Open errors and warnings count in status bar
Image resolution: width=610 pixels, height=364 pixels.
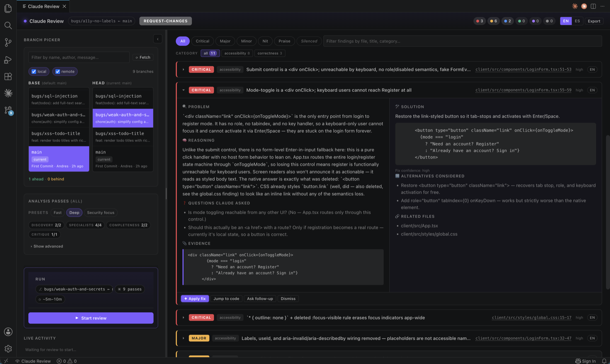(67, 361)
